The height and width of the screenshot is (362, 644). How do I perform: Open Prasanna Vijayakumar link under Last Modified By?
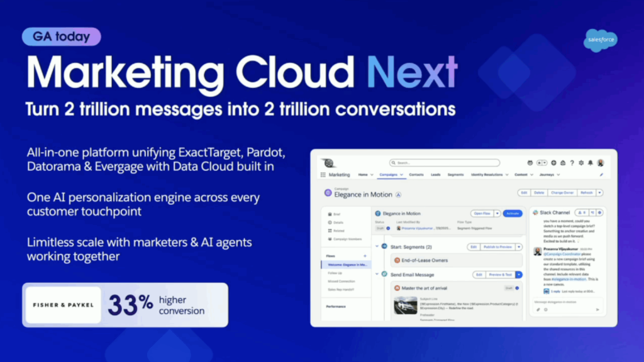pyautogui.click(x=417, y=228)
